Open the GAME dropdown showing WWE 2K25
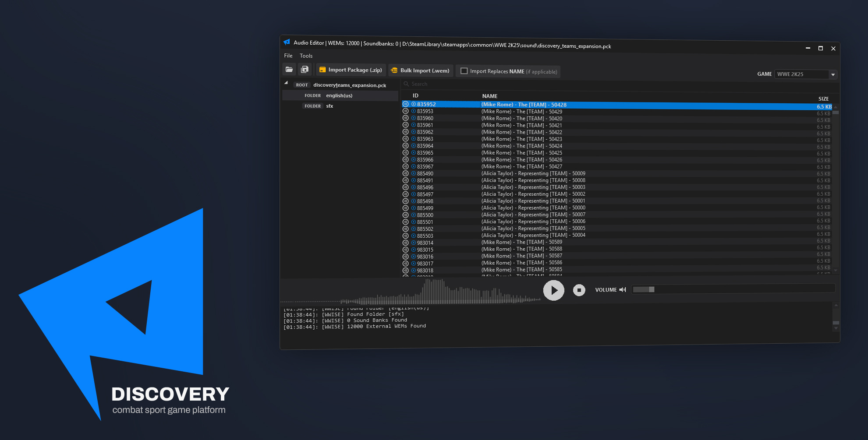 (806, 74)
